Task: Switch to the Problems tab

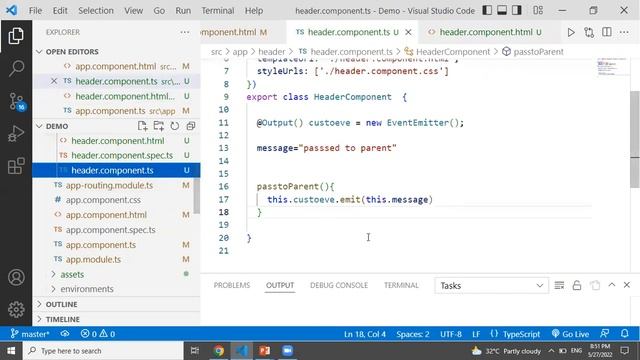Action: (x=232, y=285)
